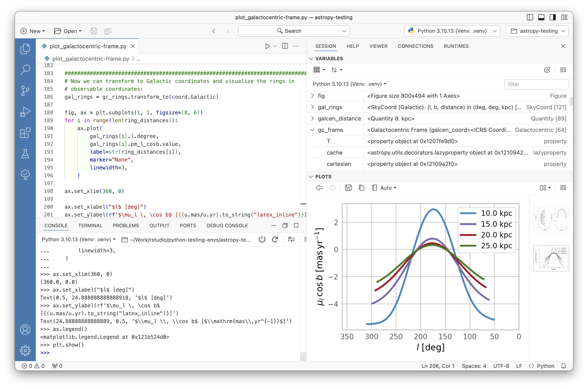
Task: Select the Testing flask icon in sidebar
Action: pos(25,154)
